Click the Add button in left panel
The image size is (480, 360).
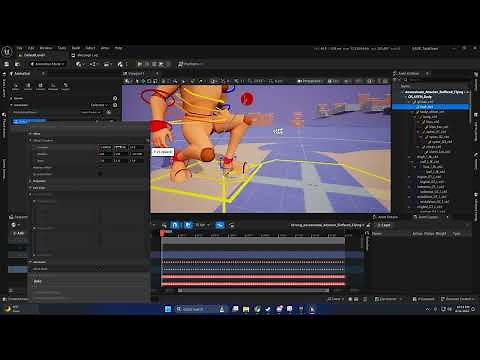click(x=18, y=233)
